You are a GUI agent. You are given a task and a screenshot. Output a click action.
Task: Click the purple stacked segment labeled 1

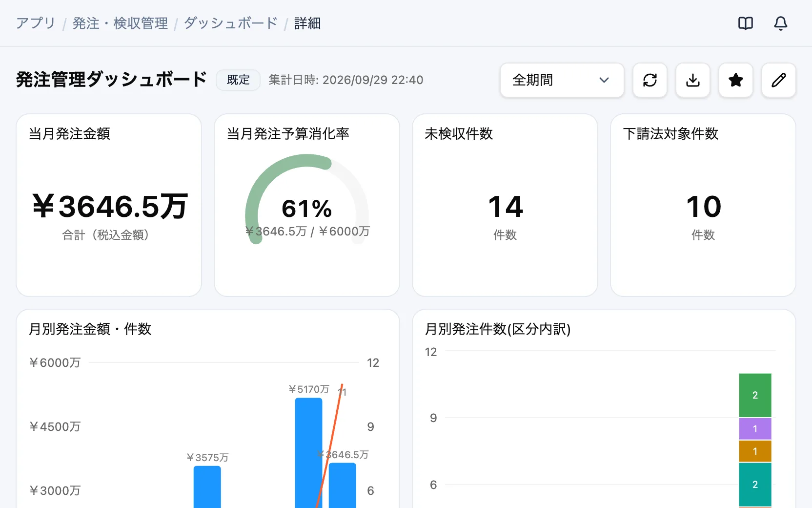(x=755, y=429)
